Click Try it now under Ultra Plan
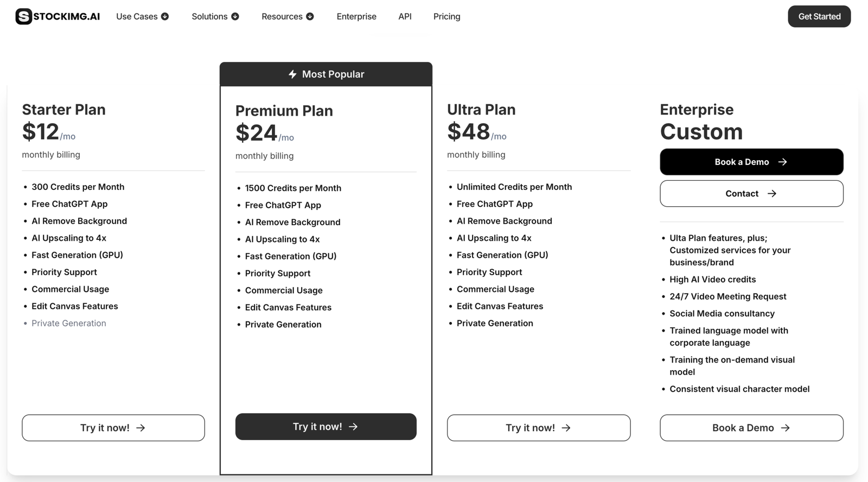The image size is (868, 482). [x=539, y=428]
